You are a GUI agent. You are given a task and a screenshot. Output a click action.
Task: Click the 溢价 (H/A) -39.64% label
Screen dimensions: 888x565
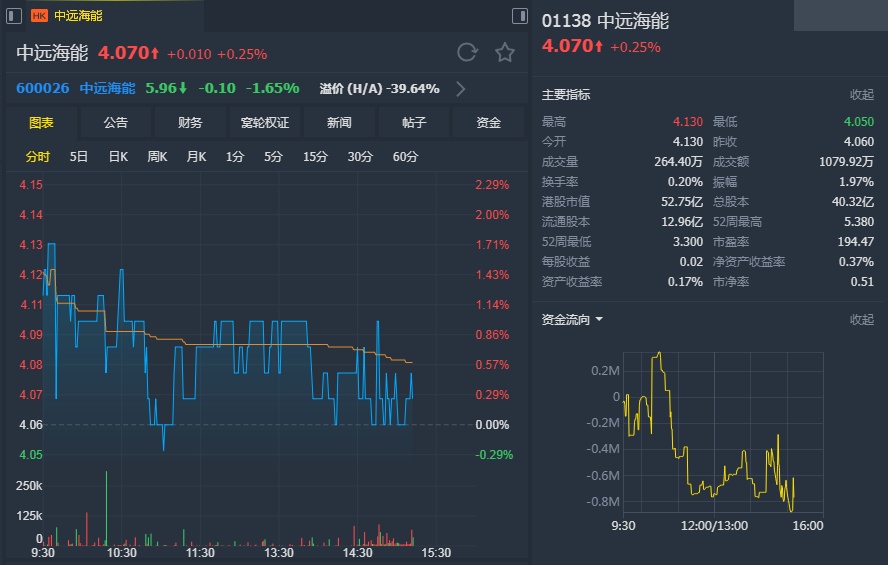[379, 89]
